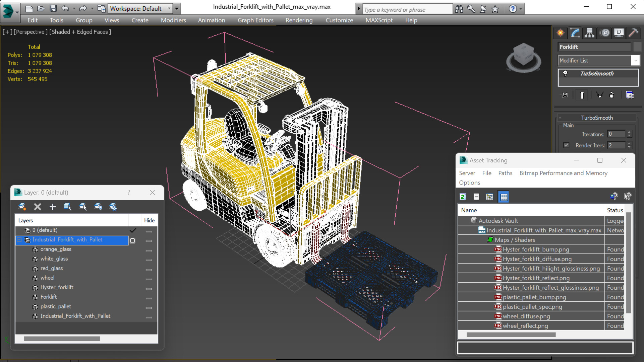Open Configure Modifier Sets icon
The image size is (644, 362).
pyautogui.click(x=630, y=95)
